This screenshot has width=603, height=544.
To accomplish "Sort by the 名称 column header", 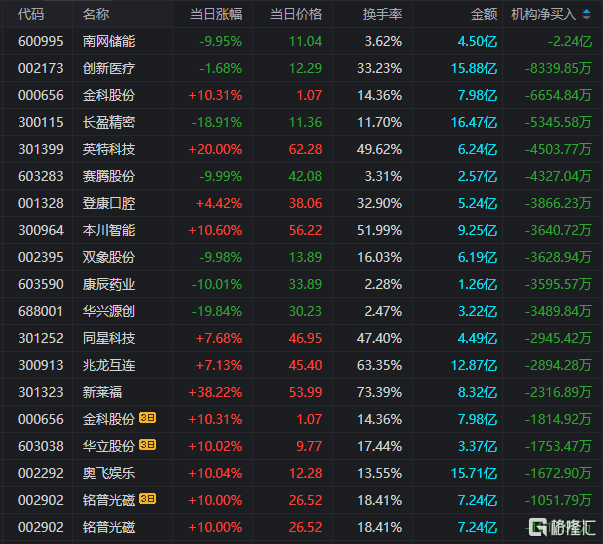I will pyautogui.click(x=96, y=14).
